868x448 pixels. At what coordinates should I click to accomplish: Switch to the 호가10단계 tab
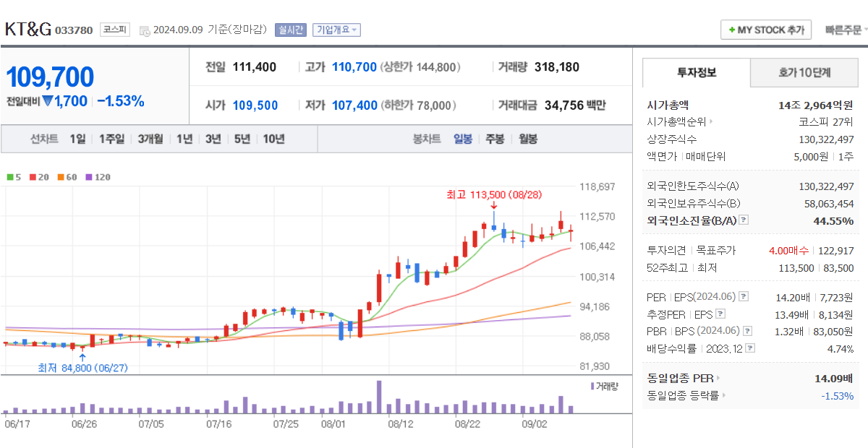804,72
